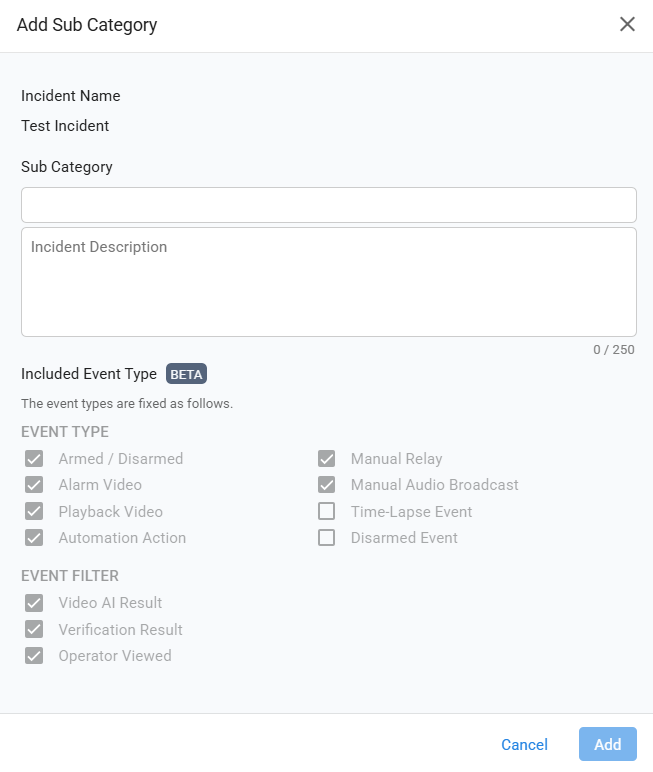This screenshot has width=653, height=772.
Task: Click the BETA badge
Action: tap(186, 374)
